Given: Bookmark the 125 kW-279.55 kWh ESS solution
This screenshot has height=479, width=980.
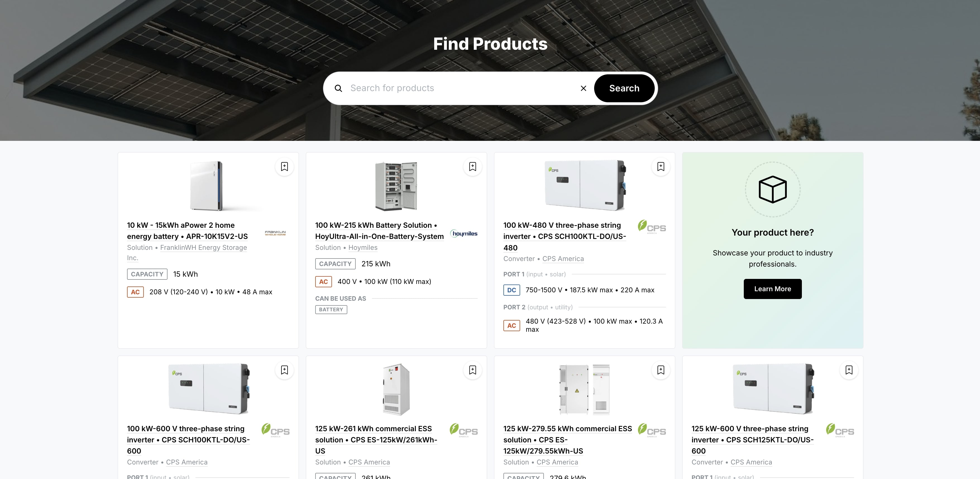Looking at the screenshot, I should pos(660,370).
